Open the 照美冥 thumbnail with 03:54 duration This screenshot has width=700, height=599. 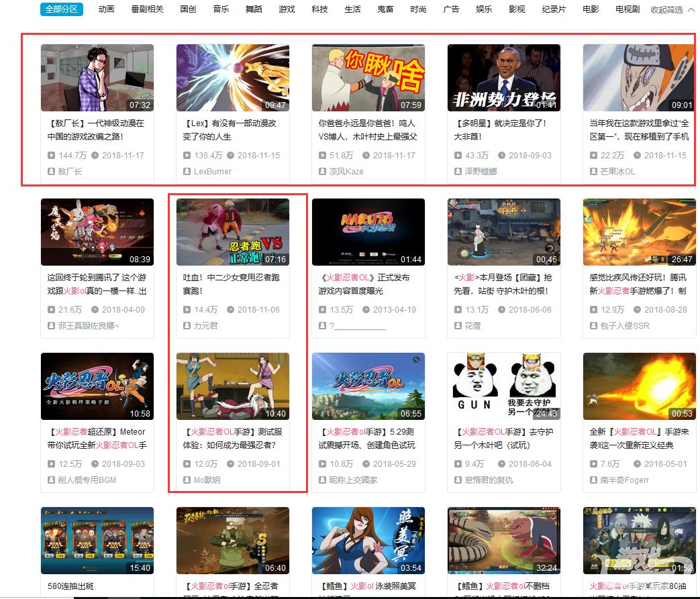368,541
